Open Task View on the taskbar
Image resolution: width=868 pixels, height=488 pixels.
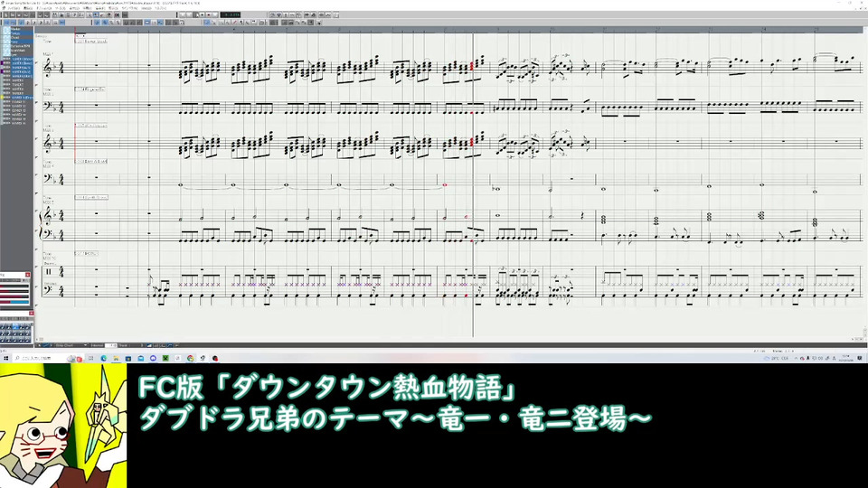pyautogui.click(x=90, y=359)
